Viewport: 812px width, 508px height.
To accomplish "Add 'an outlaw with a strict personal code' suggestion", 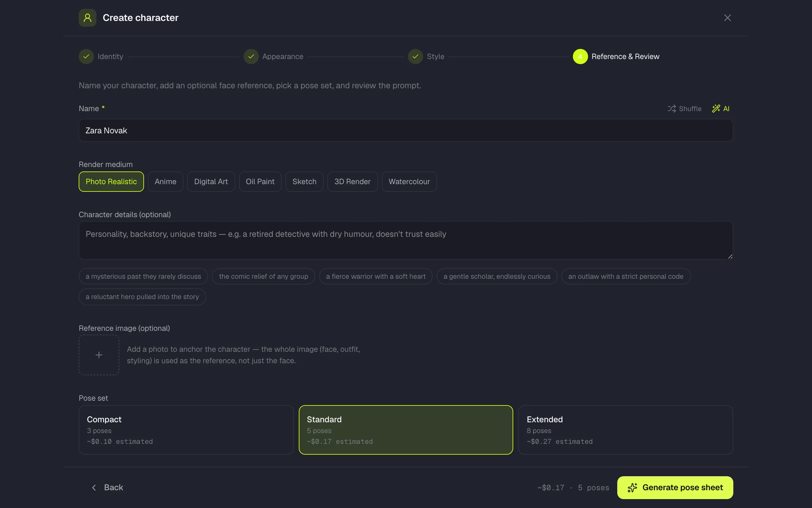I will 625,277.
